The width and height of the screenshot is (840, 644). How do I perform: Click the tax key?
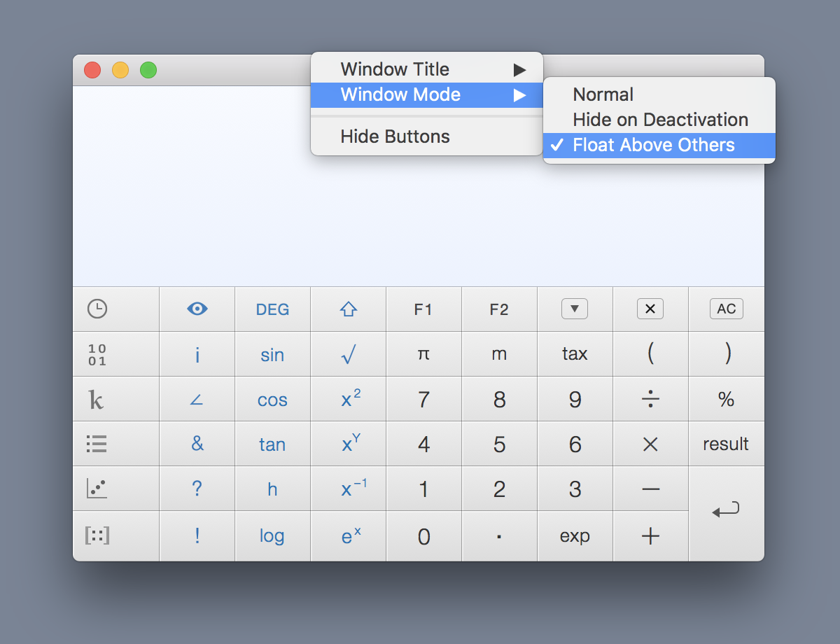(x=575, y=354)
